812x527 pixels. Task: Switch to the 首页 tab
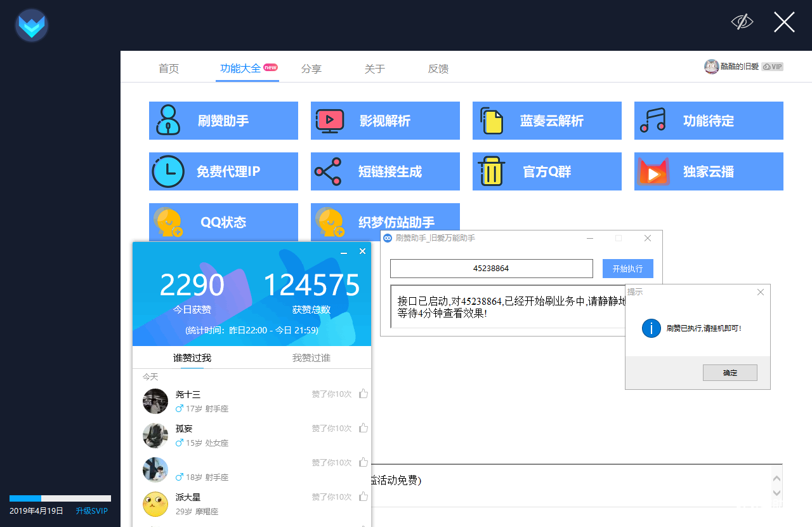[169, 69]
